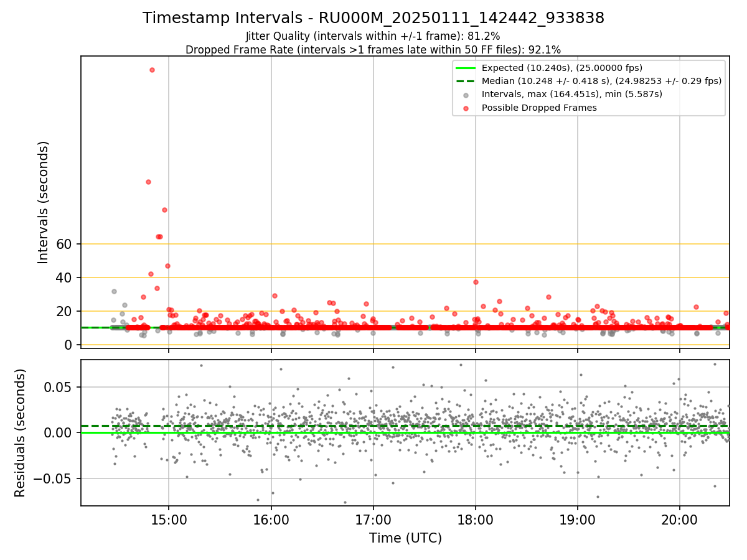Click the gray interval point at about 32 seconds before 15:00
The width and height of the screenshot is (747, 560).
coord(114,291)
